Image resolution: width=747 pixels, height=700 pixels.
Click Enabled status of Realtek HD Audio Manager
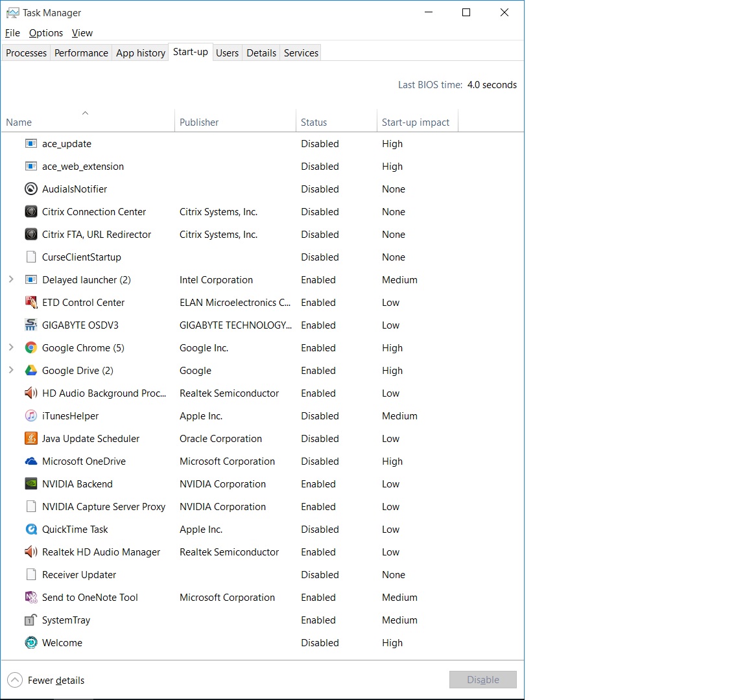pos(318,552)
